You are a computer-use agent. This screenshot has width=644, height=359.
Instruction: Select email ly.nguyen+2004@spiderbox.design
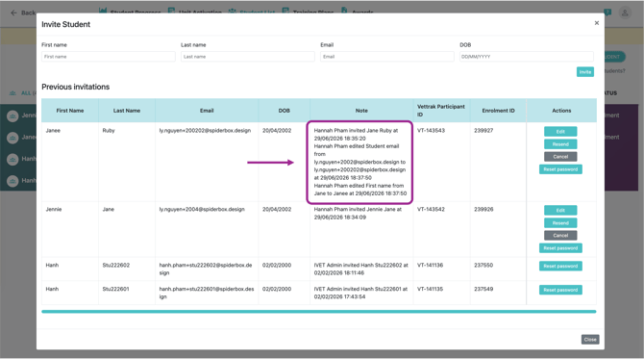click(x=202, y=210)
